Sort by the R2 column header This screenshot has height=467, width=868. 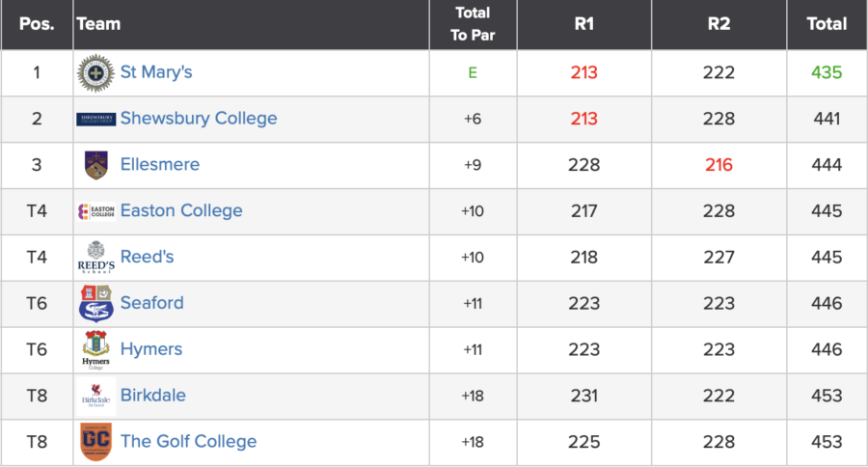(719, 24)
